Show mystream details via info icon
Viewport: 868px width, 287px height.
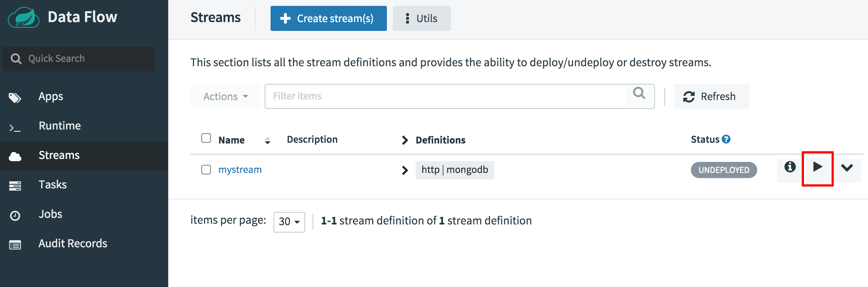790,167
